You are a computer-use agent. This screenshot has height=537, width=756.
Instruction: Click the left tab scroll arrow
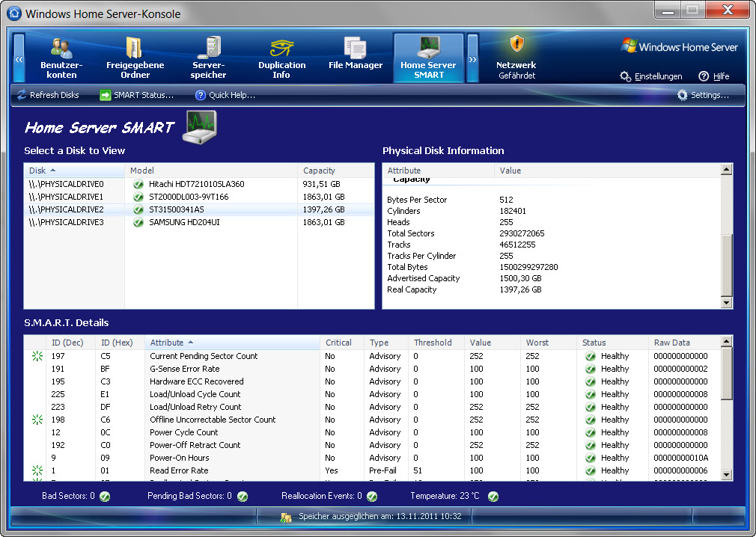tap(19, 58)
